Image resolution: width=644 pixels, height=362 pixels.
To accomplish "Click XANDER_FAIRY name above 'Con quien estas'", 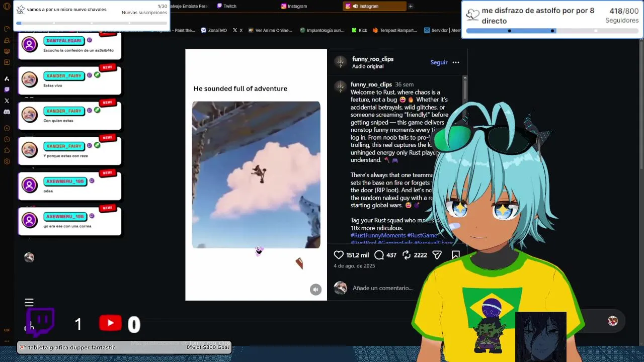I will tap(63, 111).
